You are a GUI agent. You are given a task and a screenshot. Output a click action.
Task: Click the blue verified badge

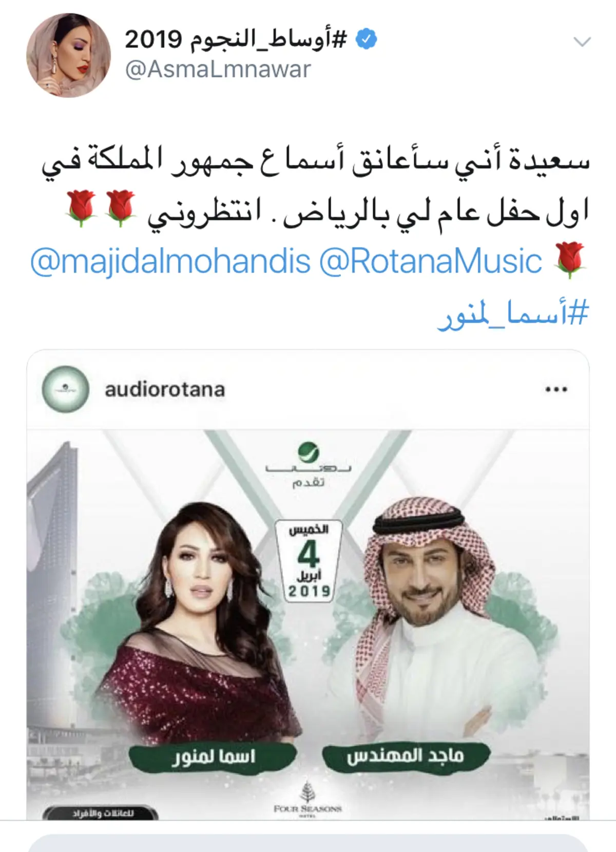tap(367, 40)
